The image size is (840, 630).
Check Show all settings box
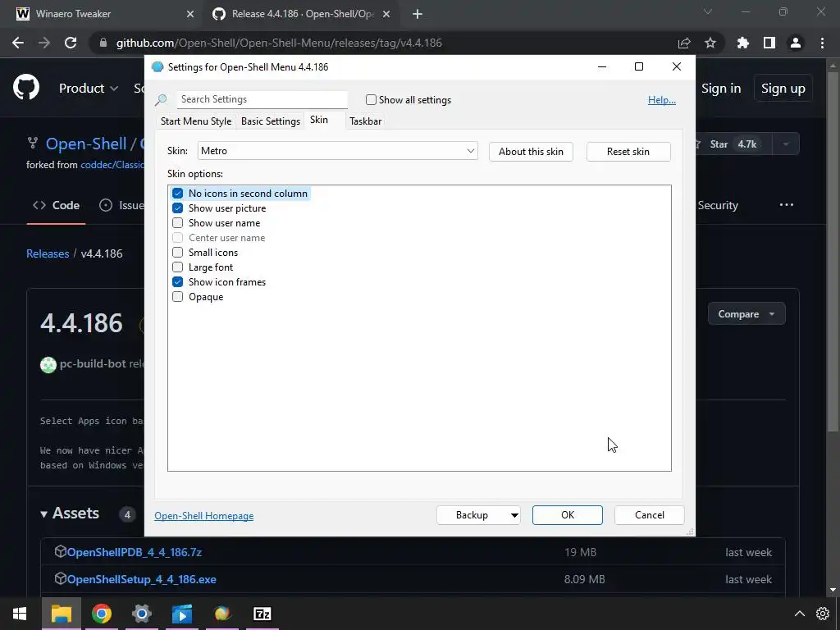[371, 99]
